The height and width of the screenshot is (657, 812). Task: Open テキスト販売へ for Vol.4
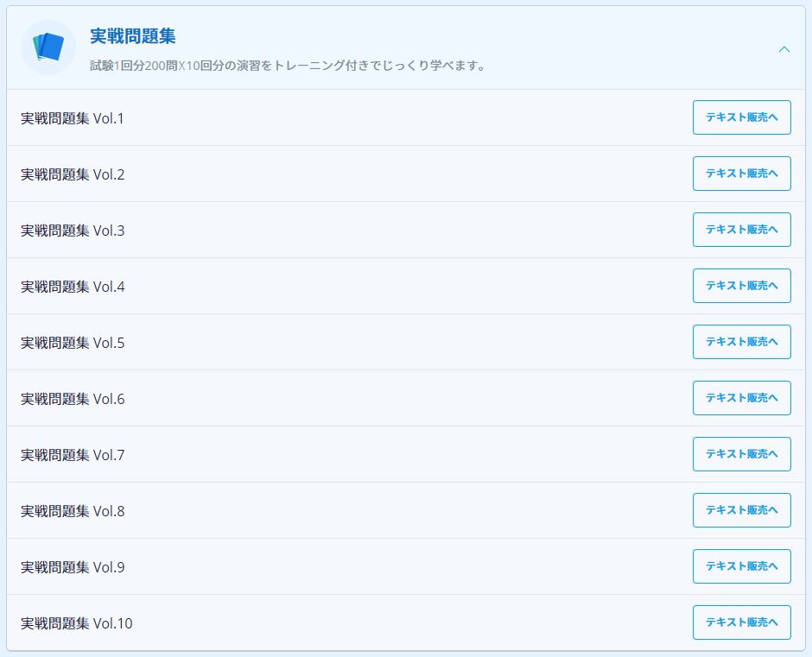pos(741,286)
